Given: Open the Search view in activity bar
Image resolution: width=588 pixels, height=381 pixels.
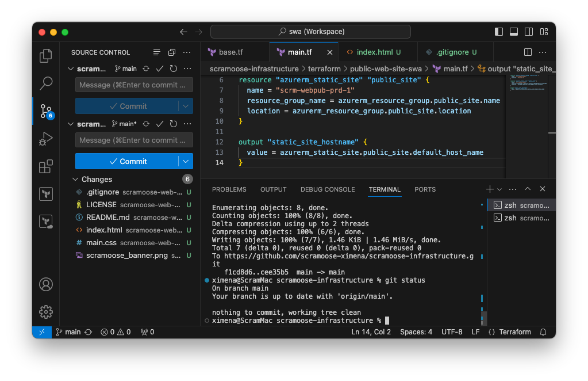Looking at the screenshot, I should tap(46, 83).
